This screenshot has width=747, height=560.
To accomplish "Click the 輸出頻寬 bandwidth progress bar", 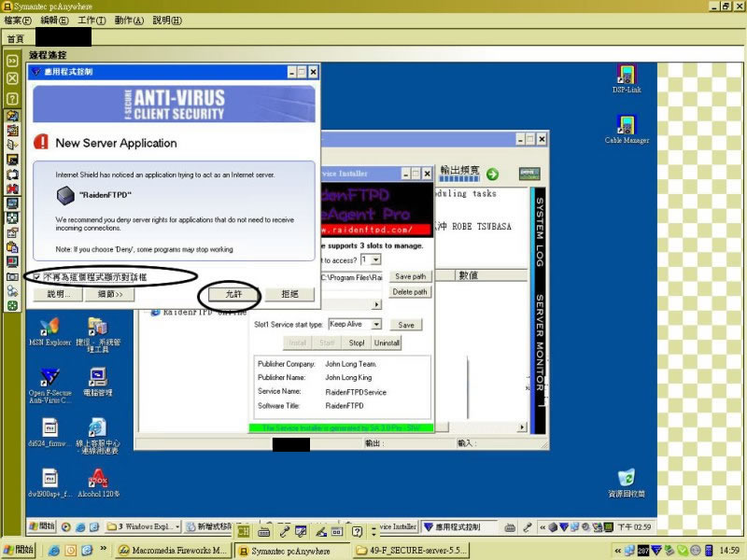I will [x=458, y=179].
